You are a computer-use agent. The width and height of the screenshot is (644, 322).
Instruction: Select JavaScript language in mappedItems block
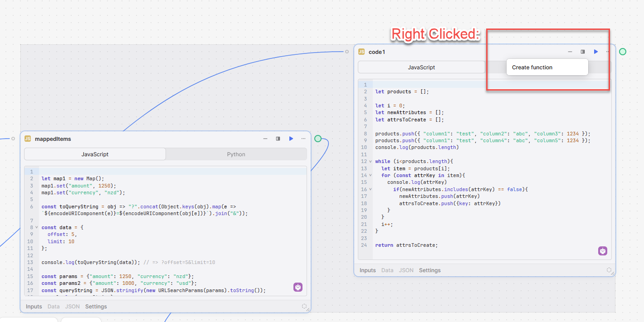[x=95, y=154]
